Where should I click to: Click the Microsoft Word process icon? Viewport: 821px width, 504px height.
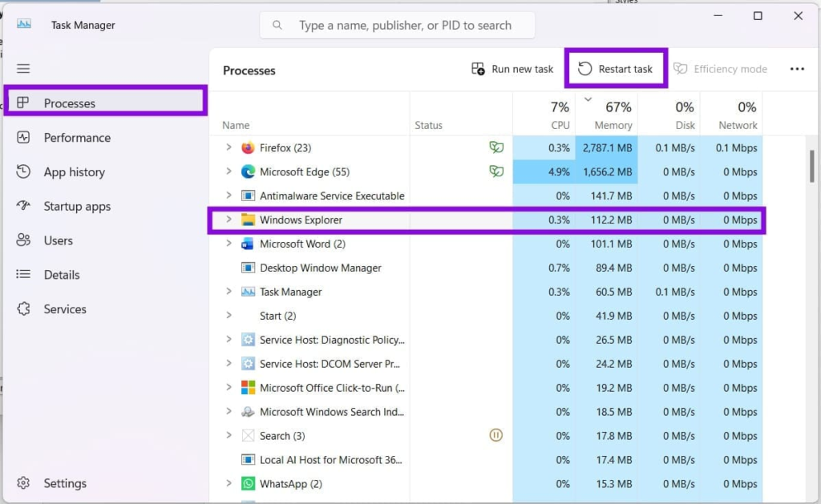tap(248, 244)
